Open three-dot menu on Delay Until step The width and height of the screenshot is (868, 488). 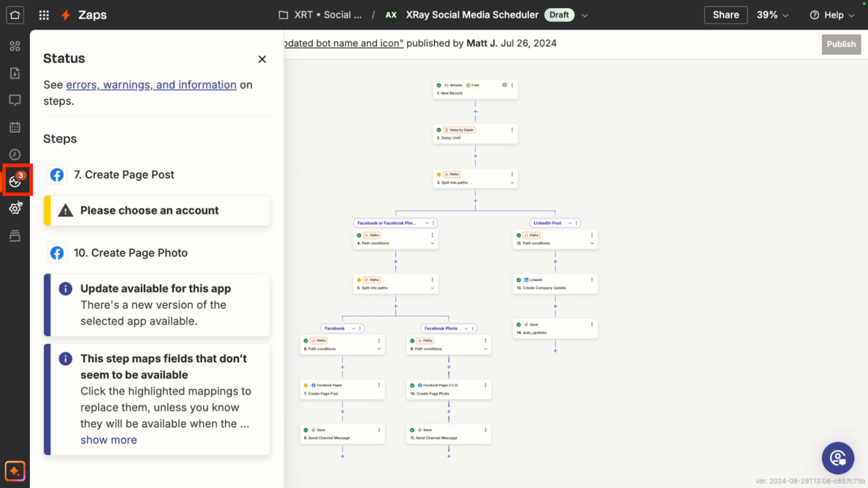(x=512, y=130)
